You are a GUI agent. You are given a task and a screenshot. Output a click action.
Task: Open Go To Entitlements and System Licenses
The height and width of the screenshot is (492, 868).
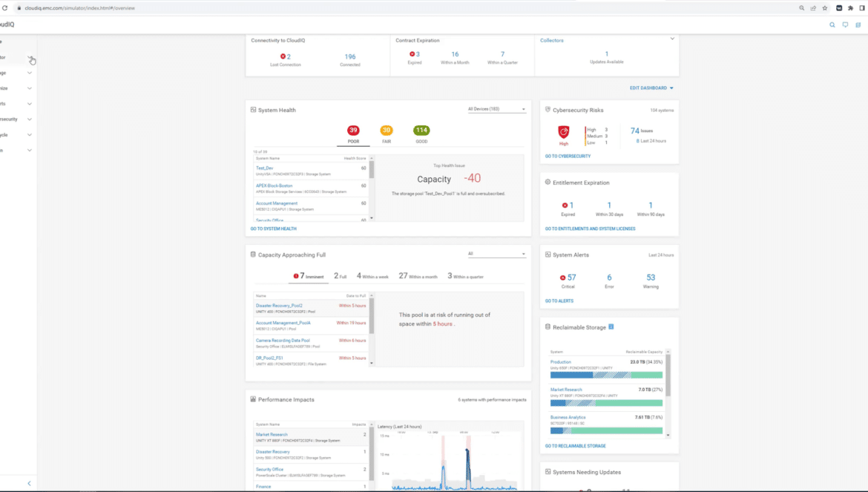tap(590, 229)
